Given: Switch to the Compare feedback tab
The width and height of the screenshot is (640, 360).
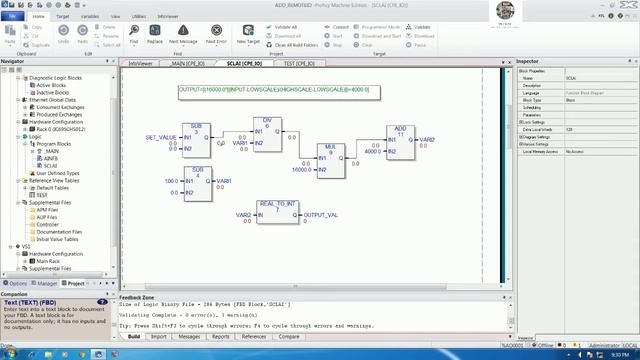Looking at the screenshot, I should [289, 337].
